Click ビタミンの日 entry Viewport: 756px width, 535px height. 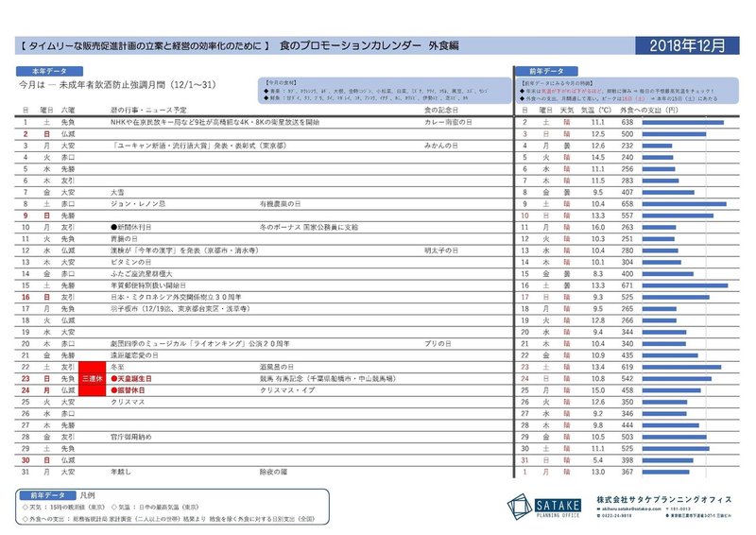pyautogui.click(x=130, y=262)
